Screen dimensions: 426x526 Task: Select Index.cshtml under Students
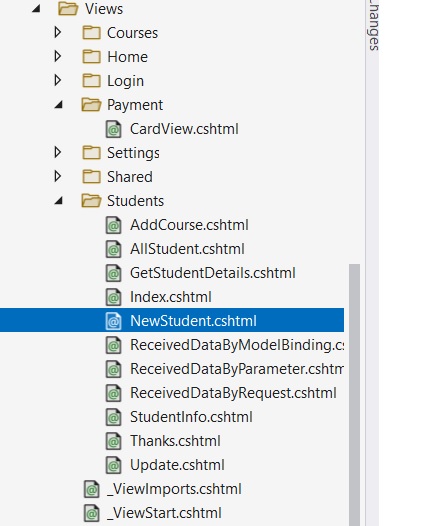[x=170, y=297]
